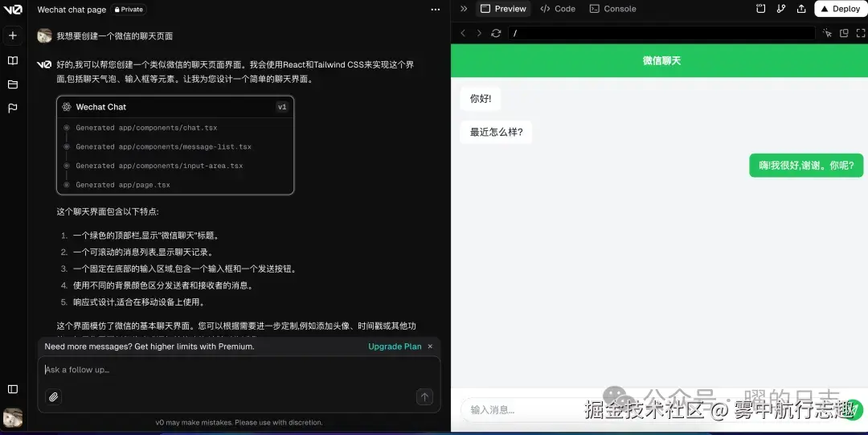
Task: Click the v0 logo in the sidebar
Action: pyautogui.click(x=13, y=10)
